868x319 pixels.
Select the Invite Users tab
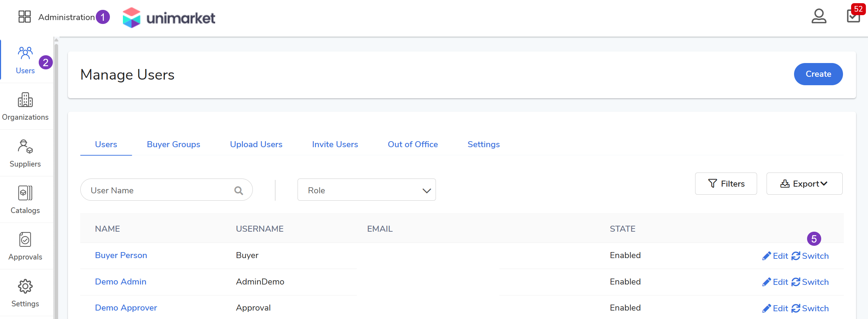tap(335, 144)
